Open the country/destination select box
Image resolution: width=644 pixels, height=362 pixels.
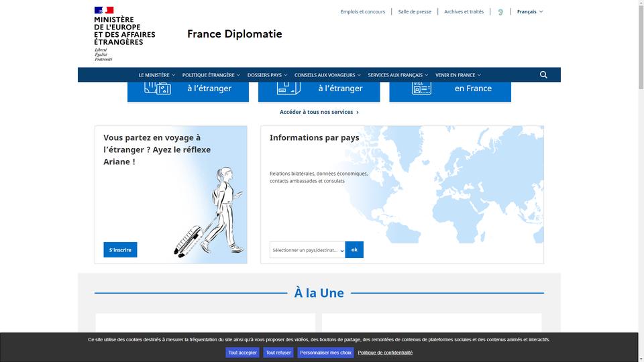coord(307,250)
